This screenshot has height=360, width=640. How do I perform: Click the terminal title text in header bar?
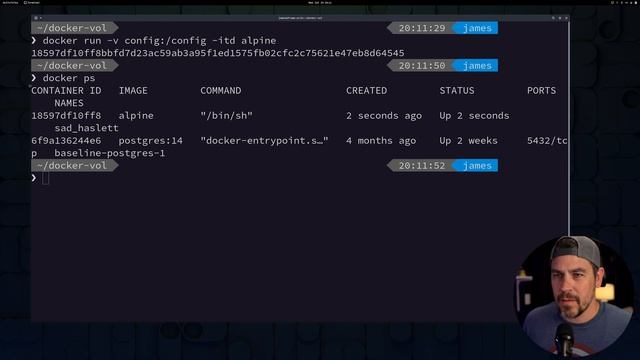(x=300, y=18)
